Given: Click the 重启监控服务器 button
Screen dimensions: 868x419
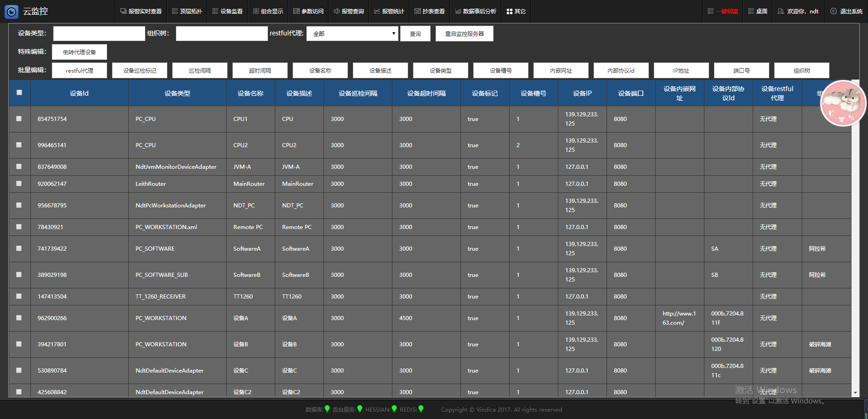Looking at the screenshot, I should point(464,34).
